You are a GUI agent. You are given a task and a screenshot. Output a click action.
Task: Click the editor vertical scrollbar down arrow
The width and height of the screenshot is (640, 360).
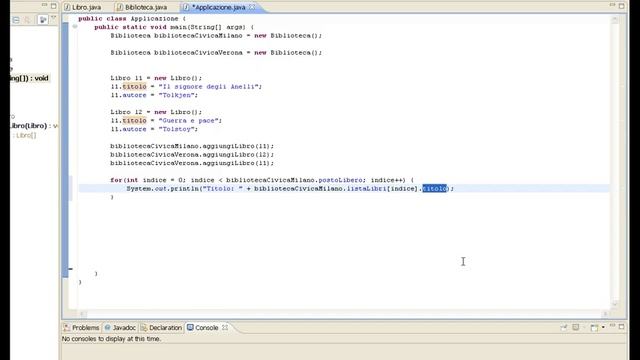(615, 303)
